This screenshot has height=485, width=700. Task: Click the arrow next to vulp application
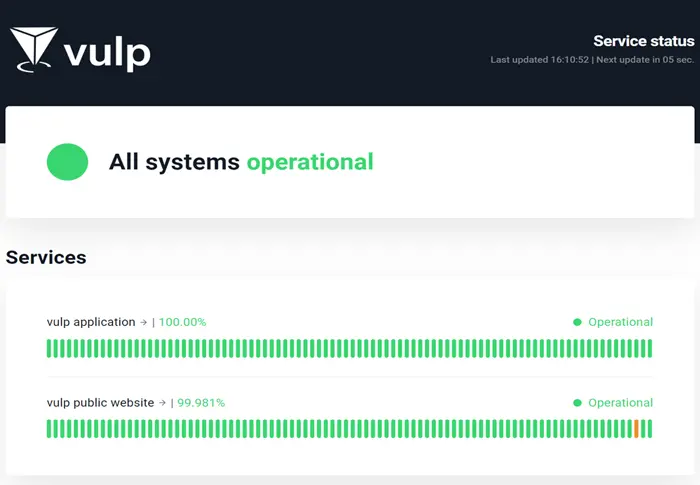[x=143, y=323]
